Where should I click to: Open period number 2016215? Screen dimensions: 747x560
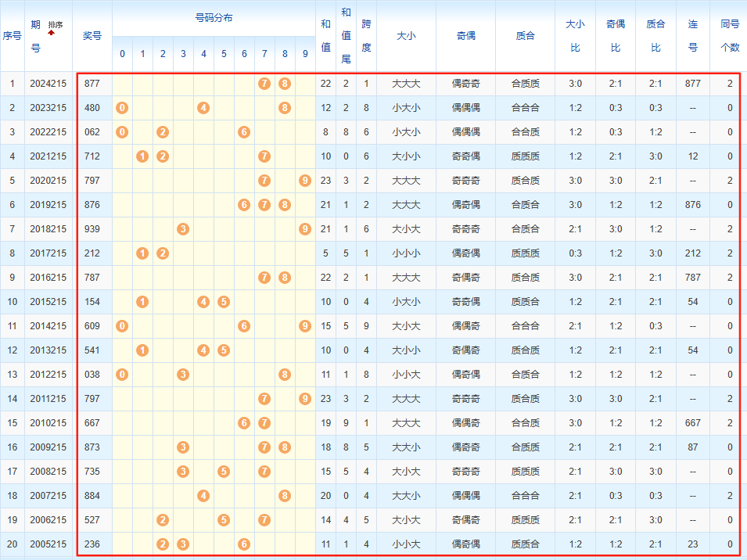48,278
